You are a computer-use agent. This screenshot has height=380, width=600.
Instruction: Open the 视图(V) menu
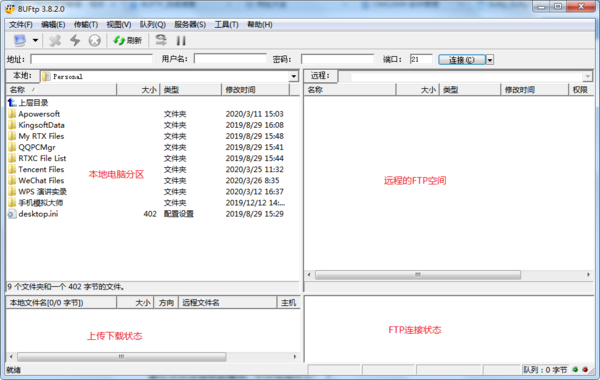pyautogui.click(x=119, y=24)
